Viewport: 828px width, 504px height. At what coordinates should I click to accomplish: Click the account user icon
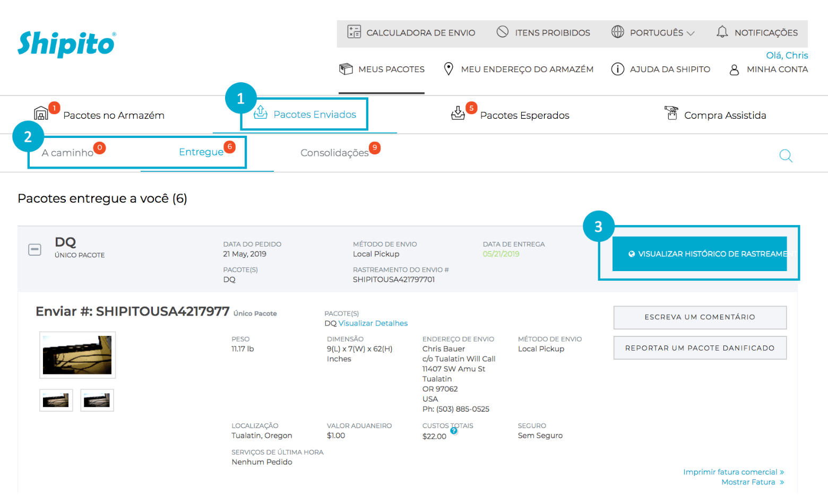[735, 69]
